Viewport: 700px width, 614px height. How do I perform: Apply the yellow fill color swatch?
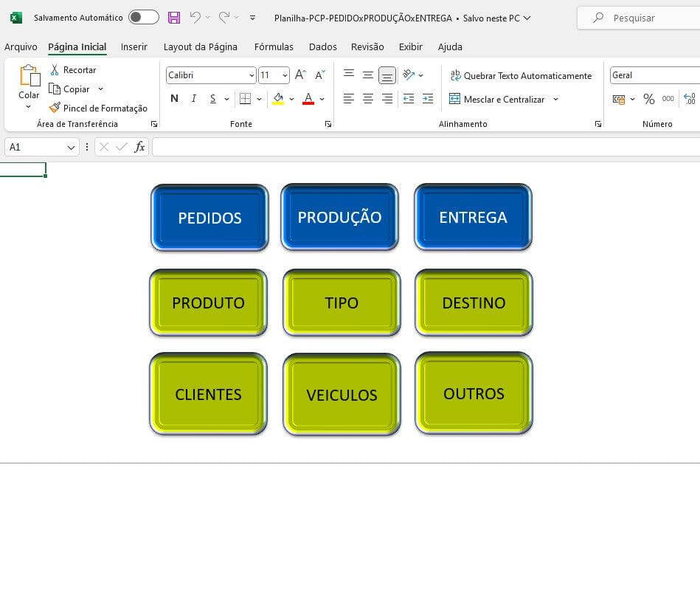tap(278, 99)
